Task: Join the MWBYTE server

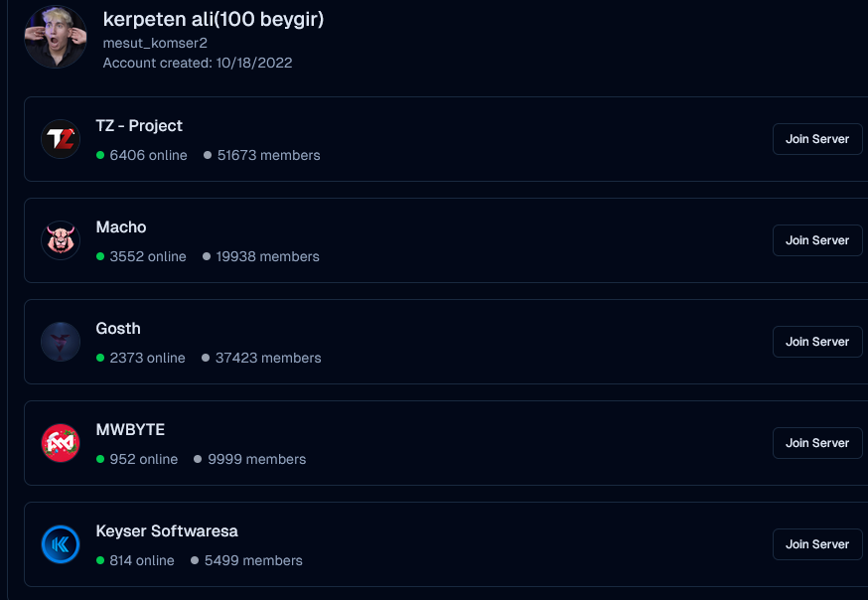Action: coord(817,443)
